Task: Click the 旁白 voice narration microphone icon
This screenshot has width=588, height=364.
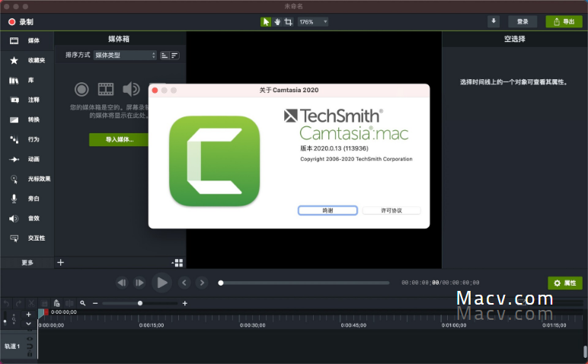Action: [x=14, y=199]
